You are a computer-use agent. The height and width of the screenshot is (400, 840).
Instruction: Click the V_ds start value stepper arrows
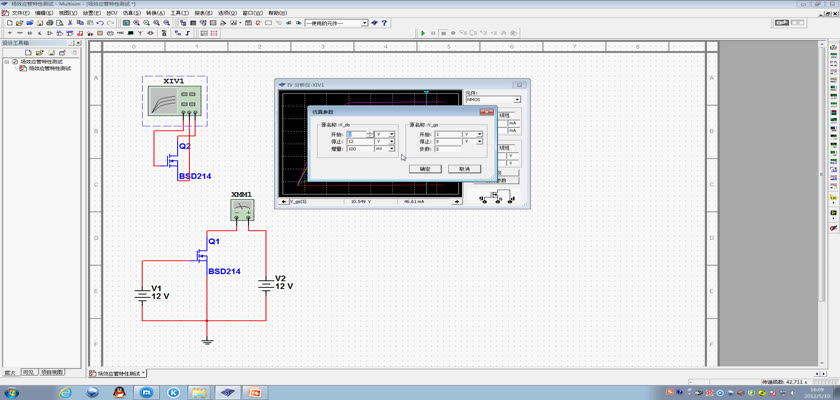(x=370, y=134)
